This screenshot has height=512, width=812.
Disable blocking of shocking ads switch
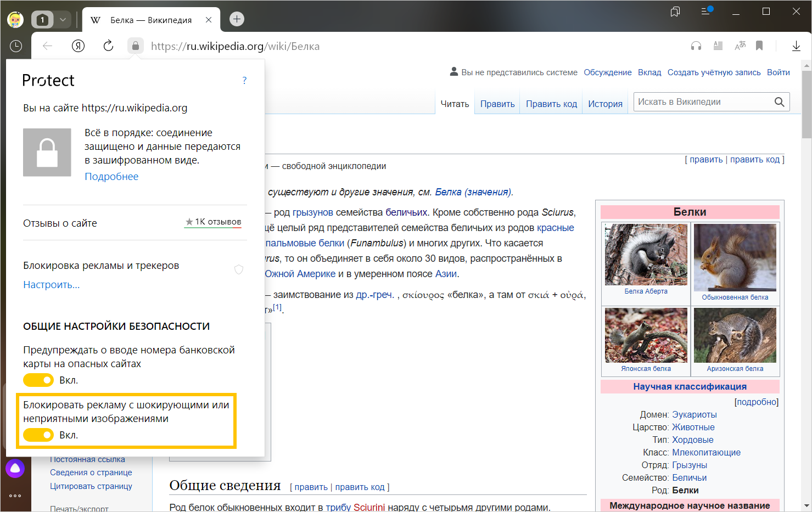38,435
